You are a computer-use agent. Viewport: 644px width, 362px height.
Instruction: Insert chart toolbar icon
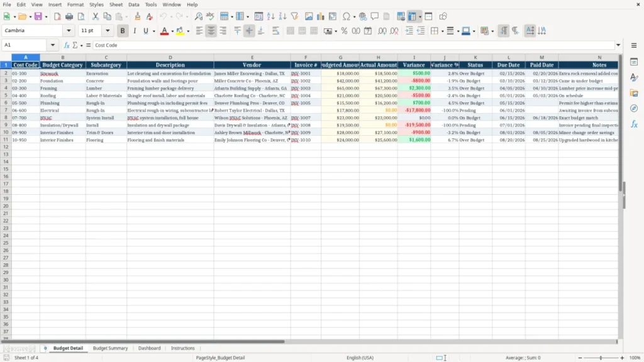(321, 16)
